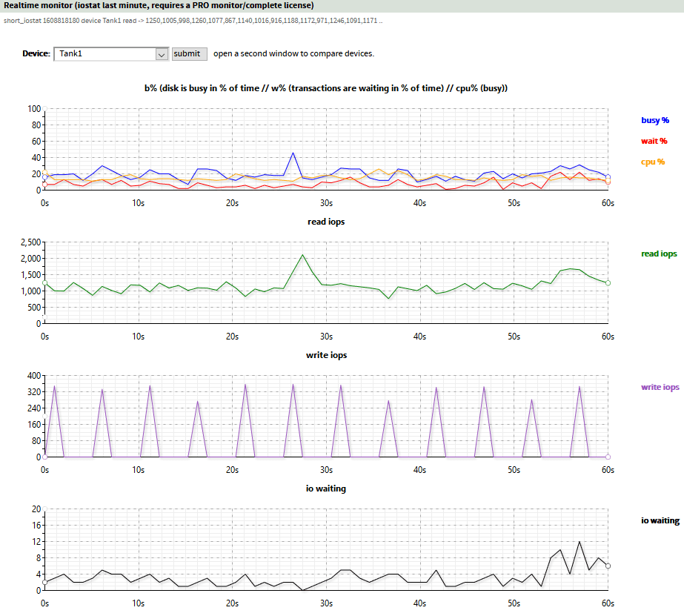The image size is (684, 616).
Task: Click the Device: label
Action: 36,53
